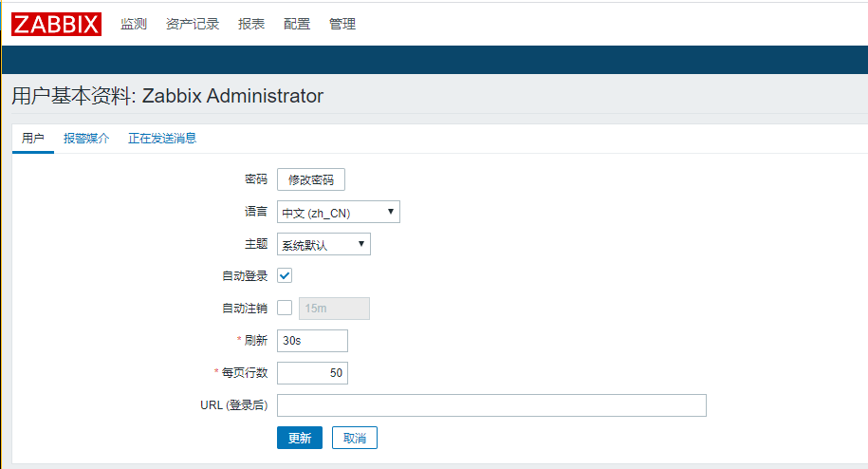Focus the 每页行数 input field

coord(312,373)
